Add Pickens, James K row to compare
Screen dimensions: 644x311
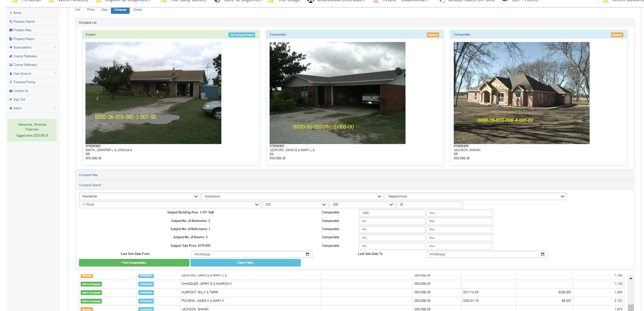[91, 301]
